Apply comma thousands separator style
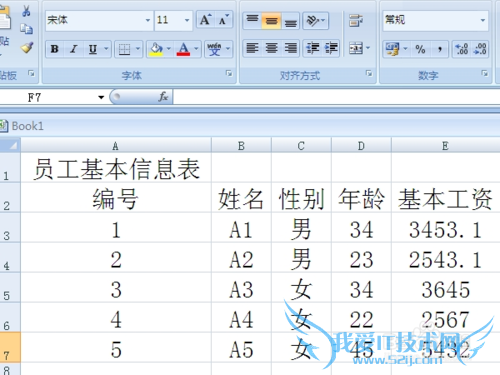 440,49
